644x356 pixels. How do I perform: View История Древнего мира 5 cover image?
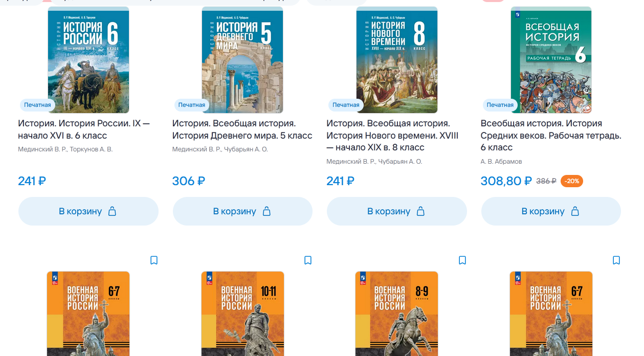[242, 59]
